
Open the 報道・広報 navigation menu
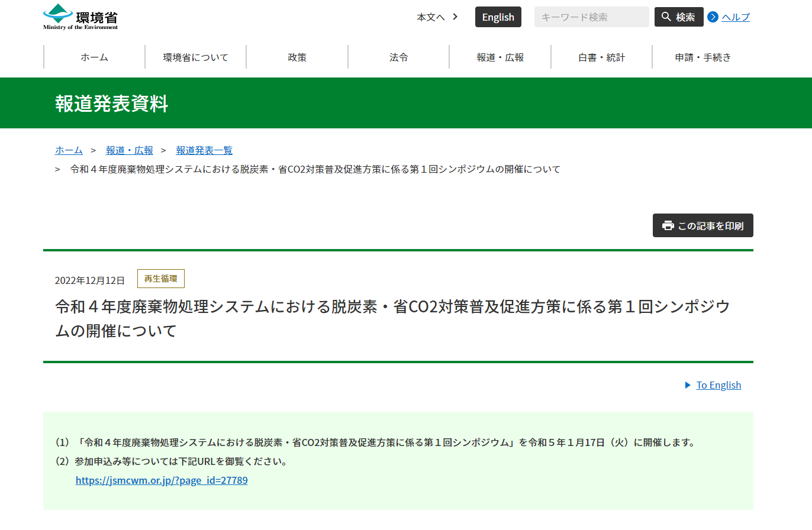pyautogui.click(x=500, y=57)
